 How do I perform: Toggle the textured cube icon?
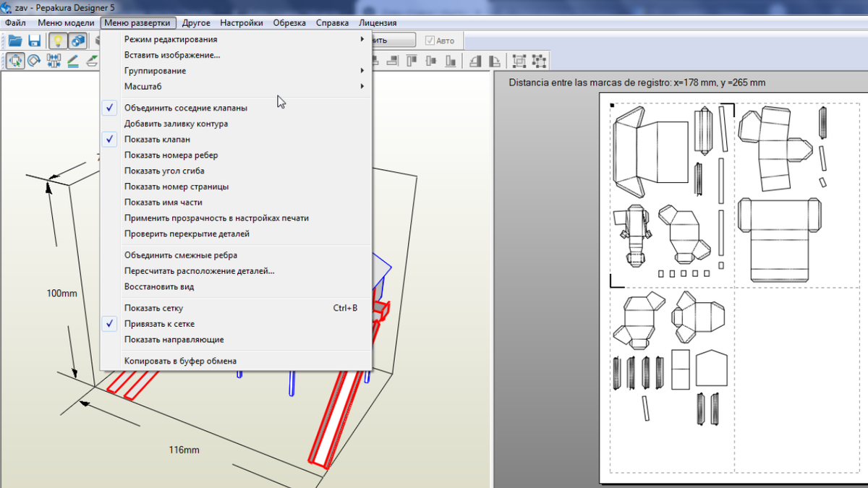click(77, 41)
